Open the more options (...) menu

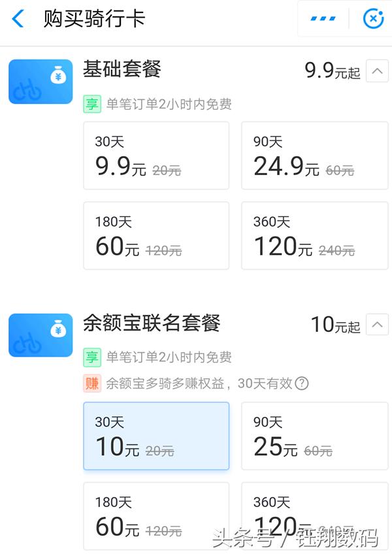pos(322,18)
